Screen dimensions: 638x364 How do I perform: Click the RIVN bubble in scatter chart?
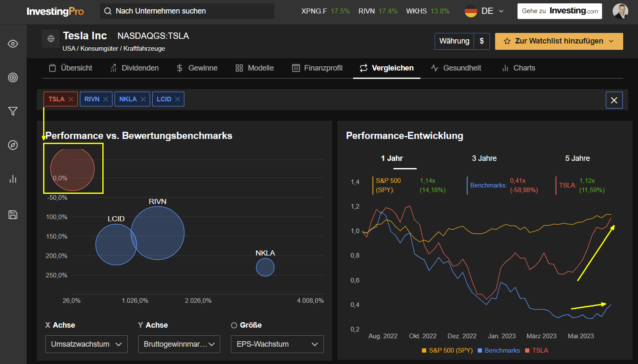(158, 233)
